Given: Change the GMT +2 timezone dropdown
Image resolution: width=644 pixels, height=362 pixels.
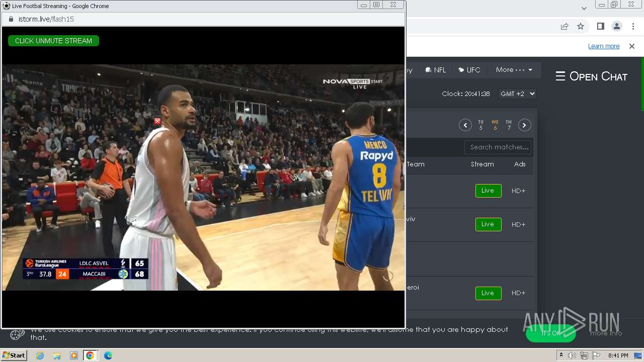Looking at the screenshot, I should point(517,94).
